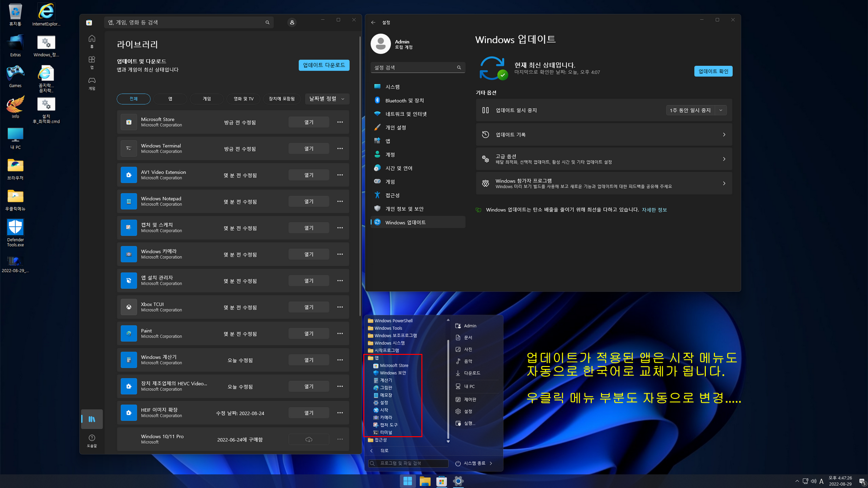Click the Settings search magnifier icon
Viewport: 868px width, 488px height.
pos(459,67)
